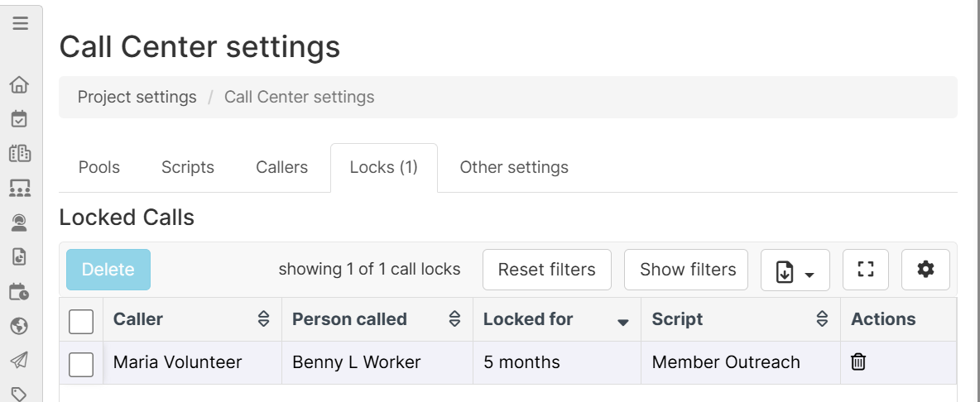Open the export download dropdown
The width and height of the screenshot is (980, 402).
[x=795, y=270]
